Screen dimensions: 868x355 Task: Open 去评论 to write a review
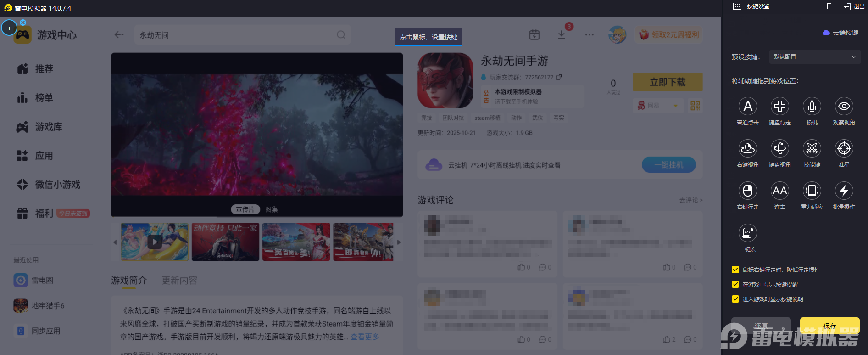[x=691, y=200]
